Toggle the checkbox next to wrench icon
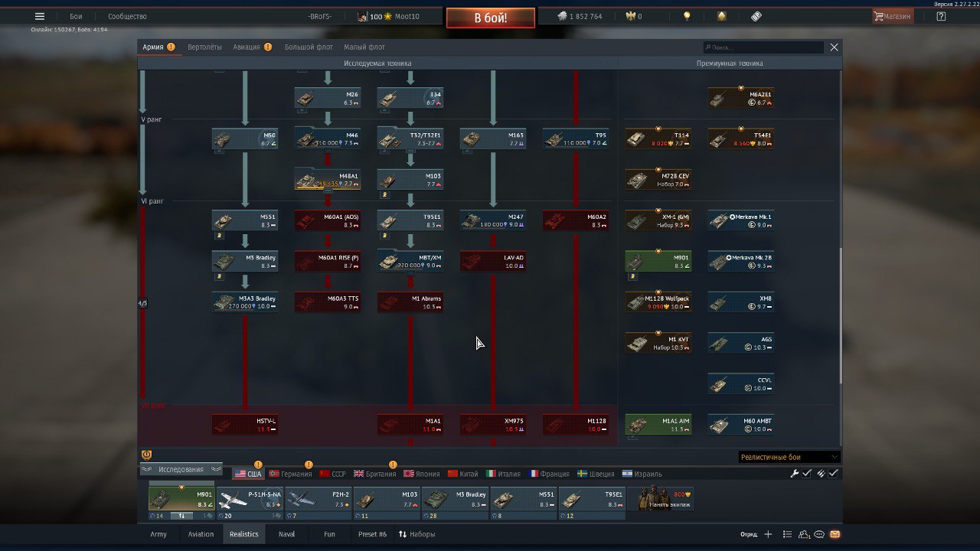Viewport: 980px width, 551px height. tap(806, 474)
